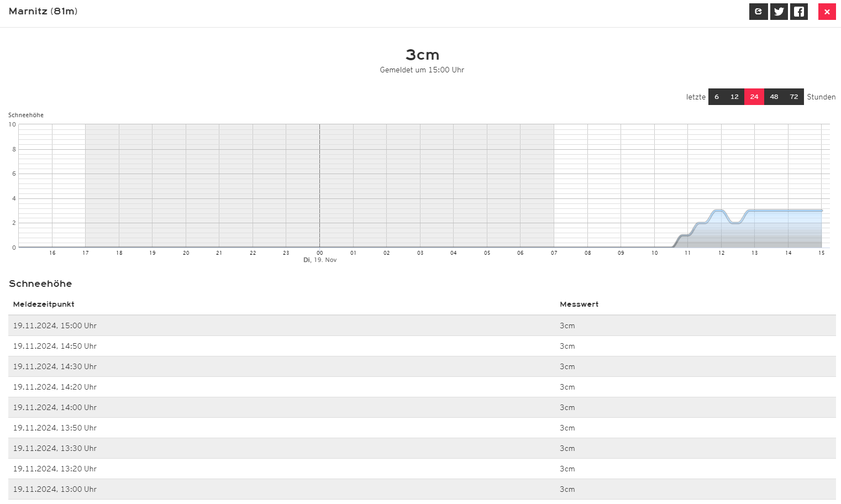Close the Marnitz snow depth panel
This screenshot has width=841, height=504.
point(827,12)
